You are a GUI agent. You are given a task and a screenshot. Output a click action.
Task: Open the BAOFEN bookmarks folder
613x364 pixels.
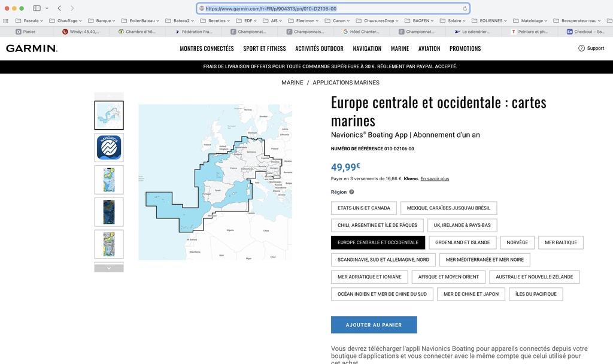[419, 21]
